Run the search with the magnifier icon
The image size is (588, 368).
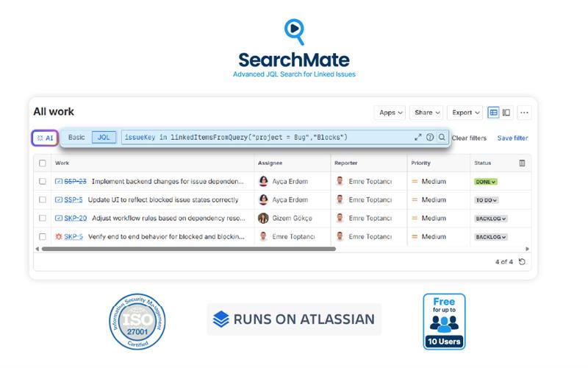click(442, 138)
